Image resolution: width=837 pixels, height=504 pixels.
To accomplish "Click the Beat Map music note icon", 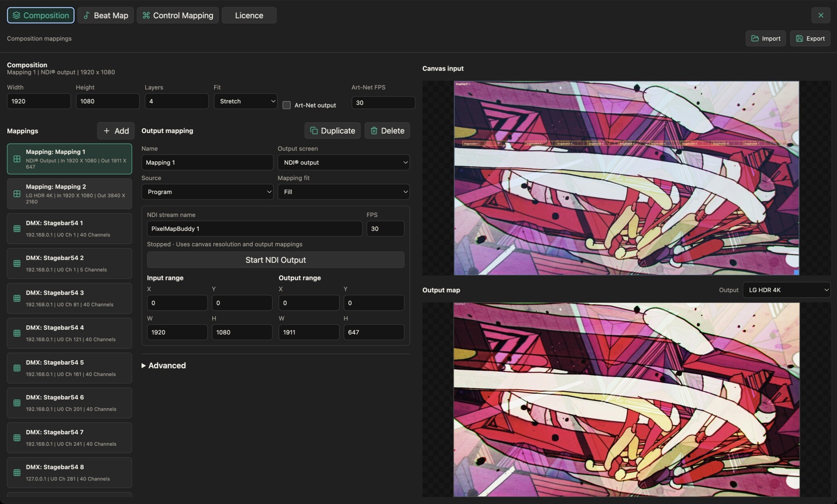I will (87, 16).
